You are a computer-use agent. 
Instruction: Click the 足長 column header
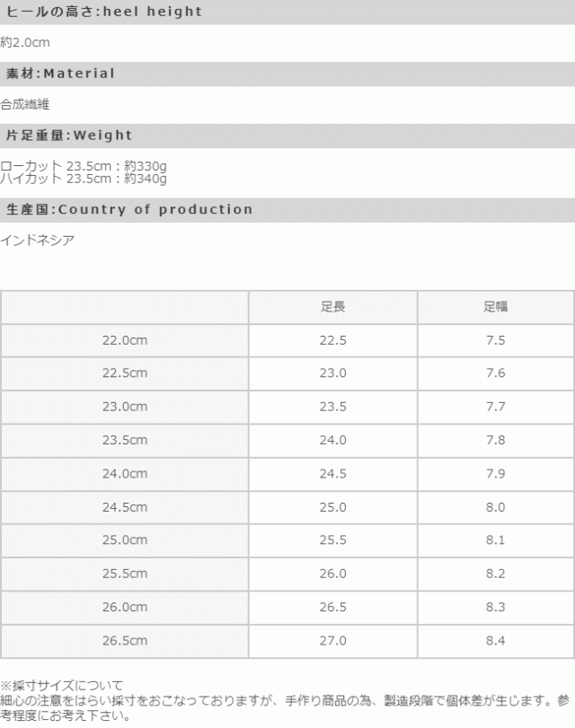click(x=332, y=306)
